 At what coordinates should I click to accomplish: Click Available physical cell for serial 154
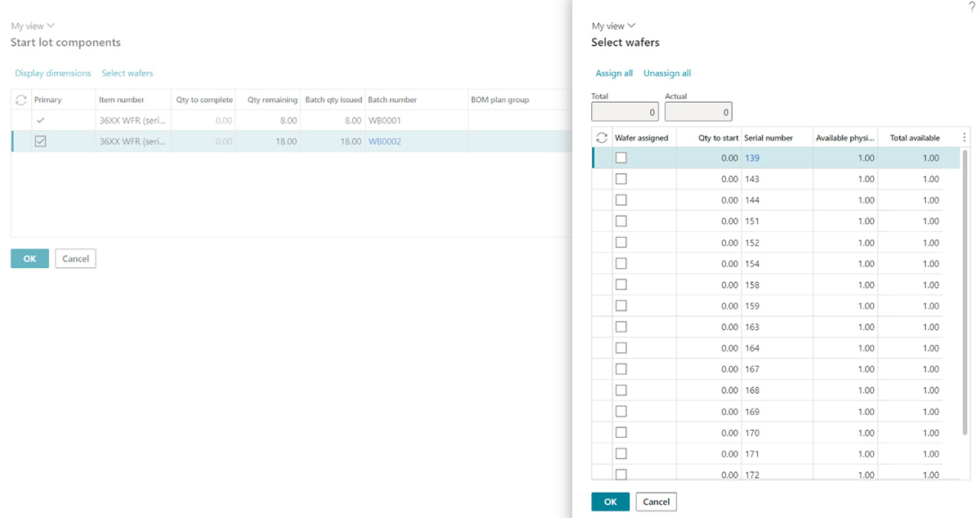point(845,264)
